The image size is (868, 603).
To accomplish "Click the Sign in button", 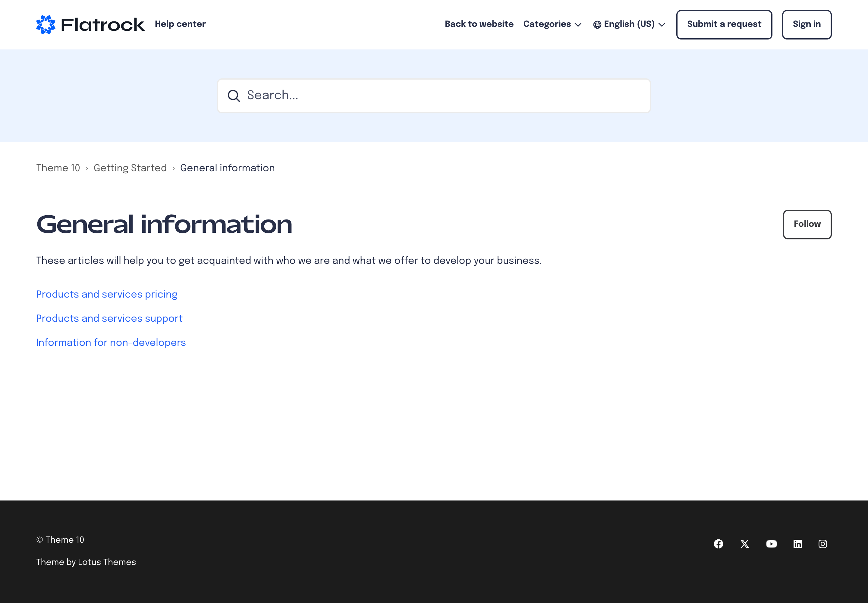I will click(x=807, y=24).
